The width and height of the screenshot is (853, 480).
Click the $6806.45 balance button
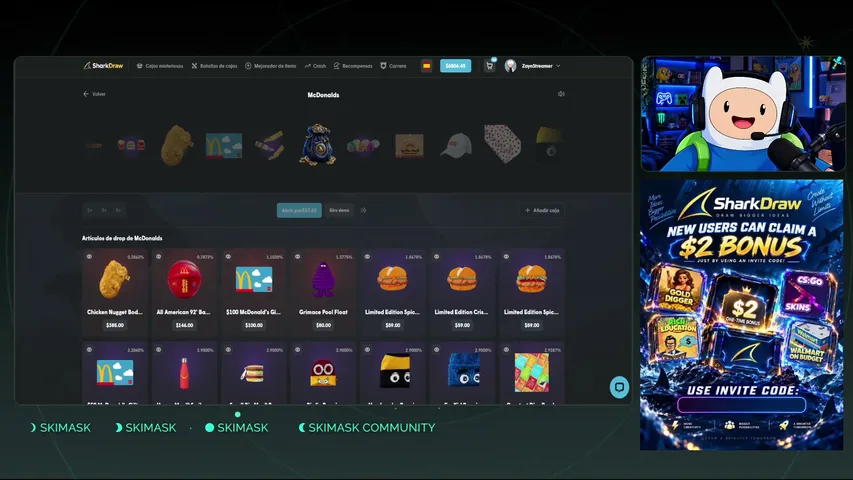coord(455,66)
